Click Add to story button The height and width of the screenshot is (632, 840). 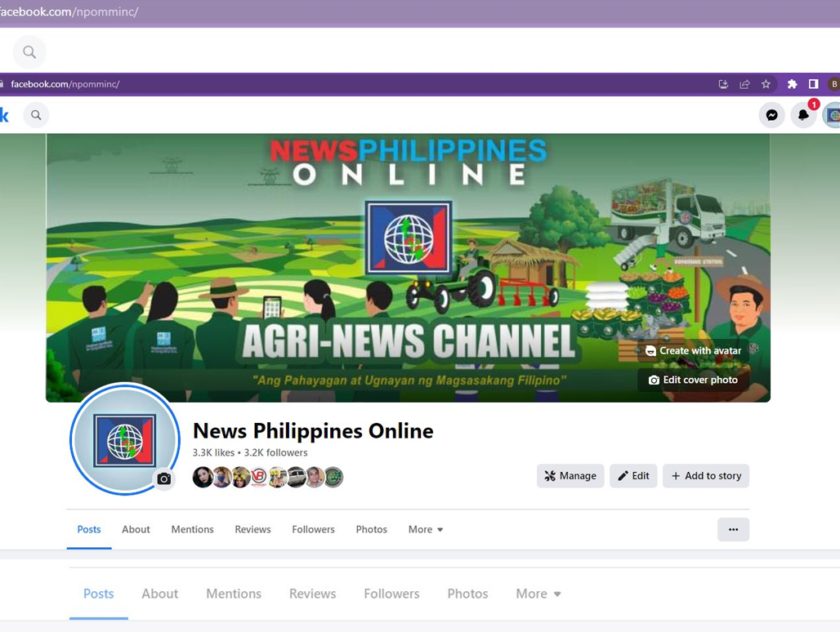706,476
